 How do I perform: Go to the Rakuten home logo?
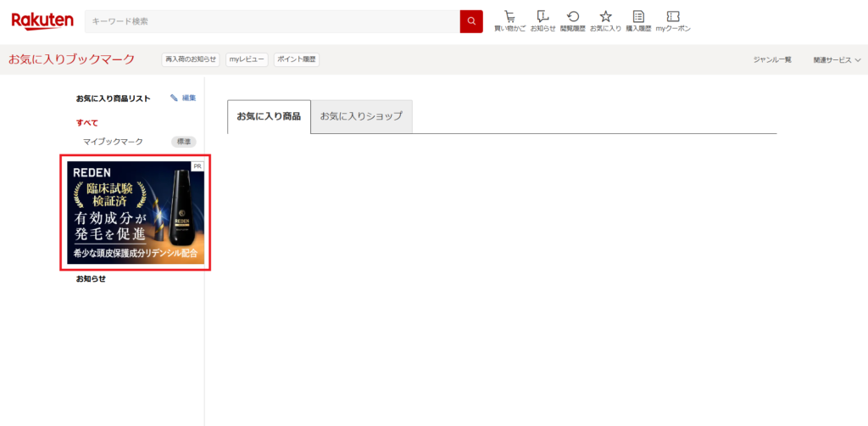tap(42, 20)
